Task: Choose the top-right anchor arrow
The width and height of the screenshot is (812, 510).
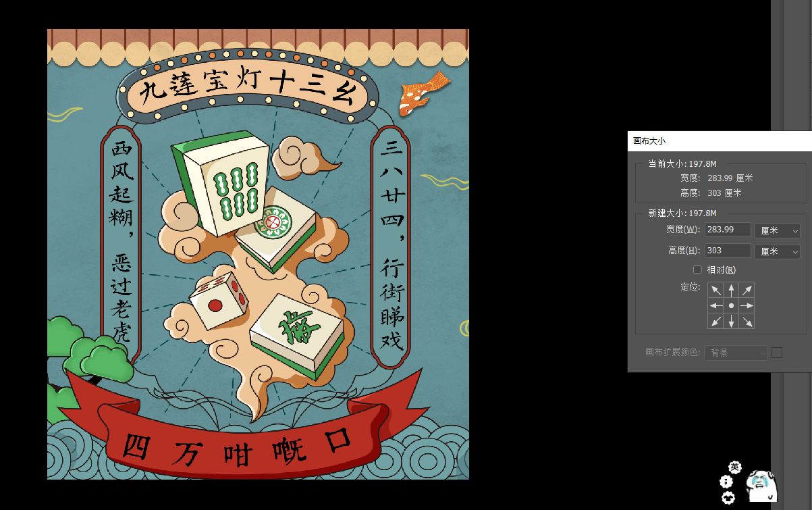Action: 747,290
